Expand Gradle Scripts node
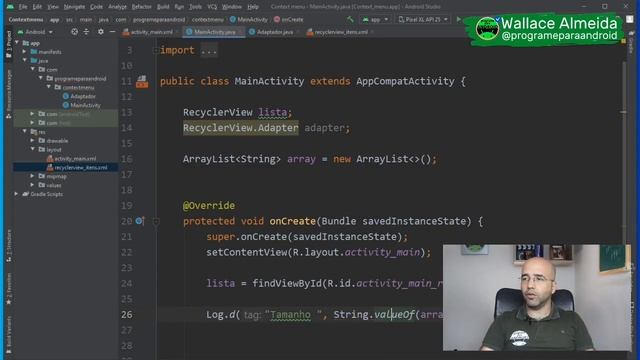 17,194
